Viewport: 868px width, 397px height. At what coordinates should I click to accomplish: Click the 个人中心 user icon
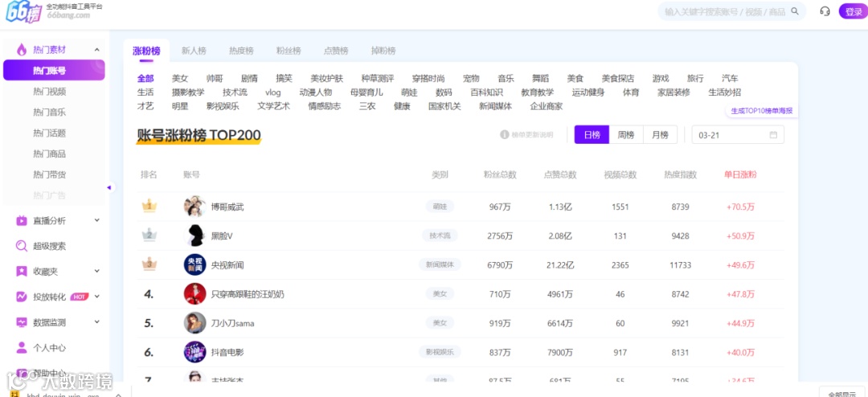[x=22, y=348]
